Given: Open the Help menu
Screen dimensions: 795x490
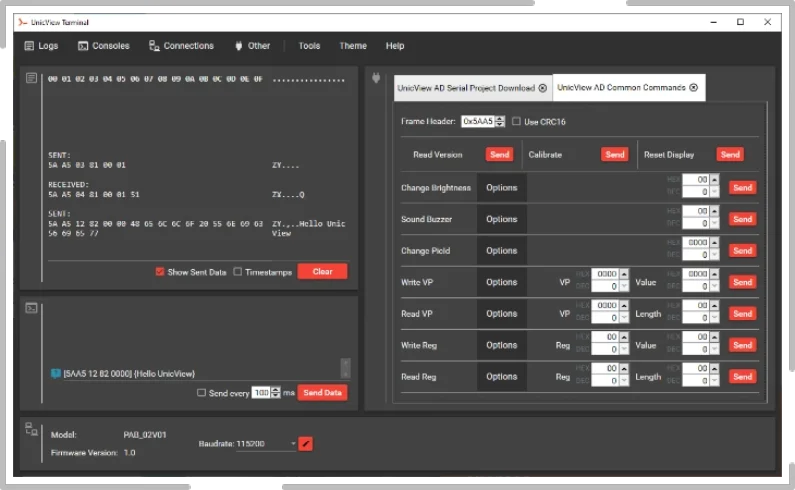Looking at the screenshot, I should tap(394, 46).
